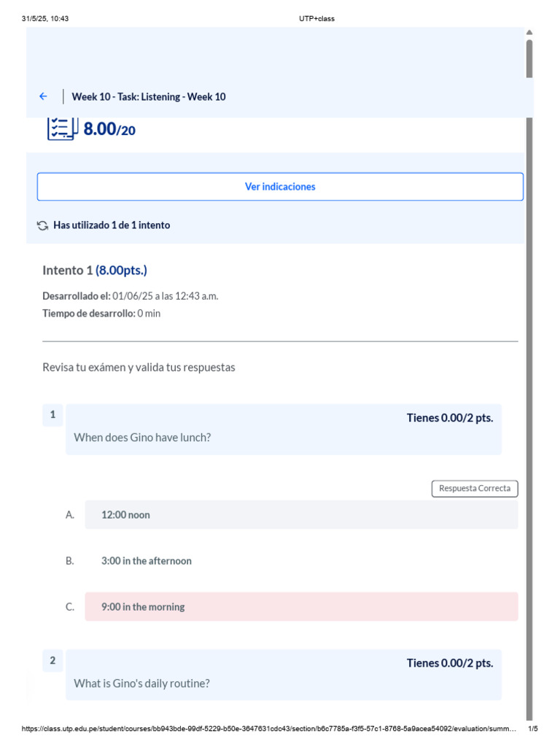
Task: Click question number 1 badge
Action: coord(52,414)
